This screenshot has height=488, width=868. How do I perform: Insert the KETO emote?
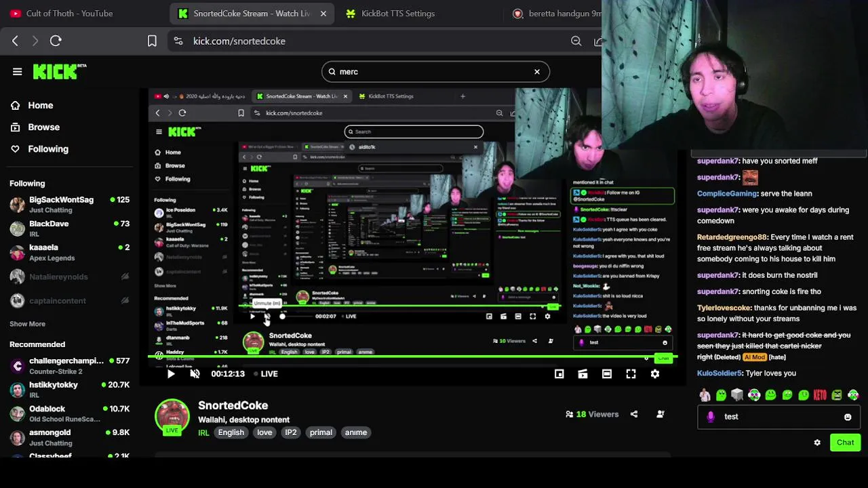(x=820, y=394)
